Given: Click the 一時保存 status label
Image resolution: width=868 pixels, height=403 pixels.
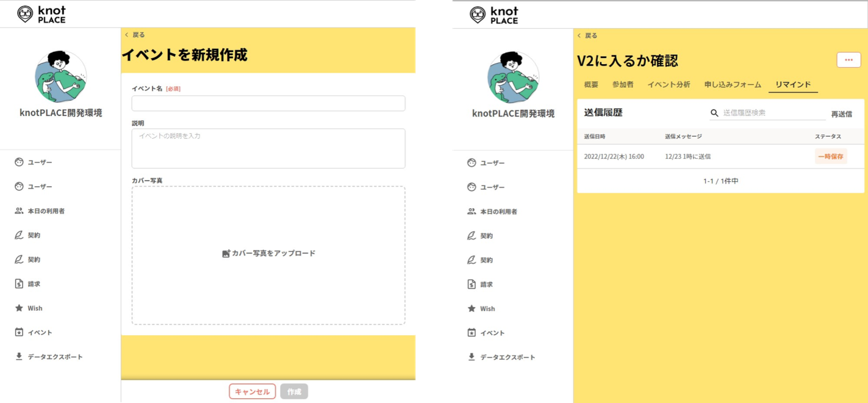Looking at the screenshot, I should click(830, 156).
